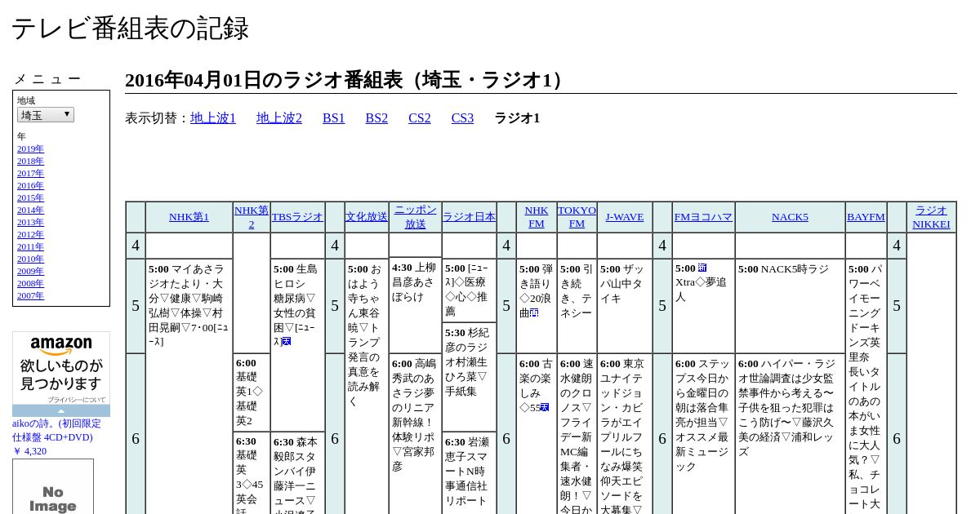The image size is (980, 514).
Task: Open the 2019年 archive link
Action: point(30,148)
